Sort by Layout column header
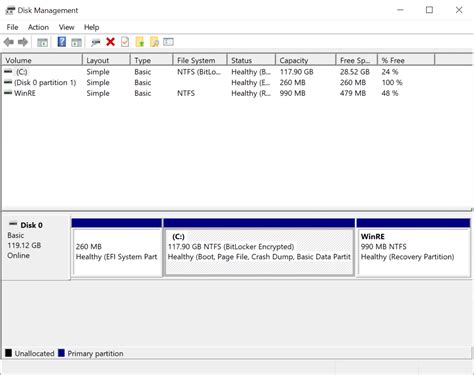Viewport: 474px width, 375px height. click(x=106, y=60)
